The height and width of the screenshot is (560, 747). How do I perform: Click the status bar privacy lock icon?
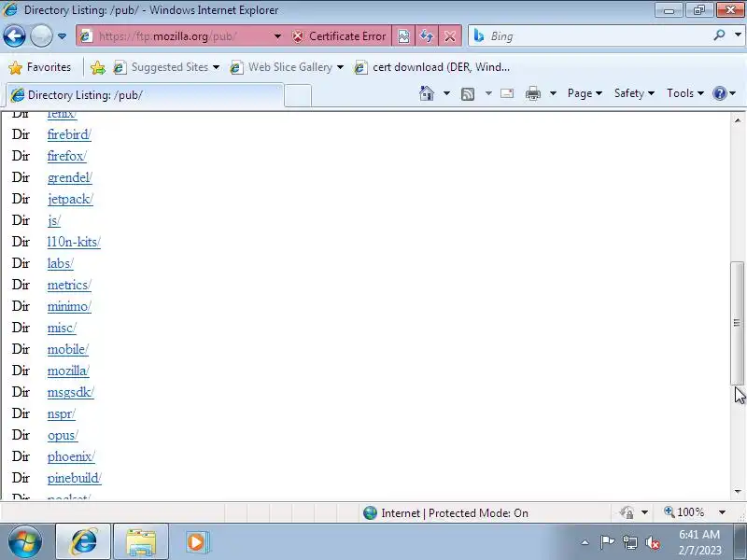(627, 512)
